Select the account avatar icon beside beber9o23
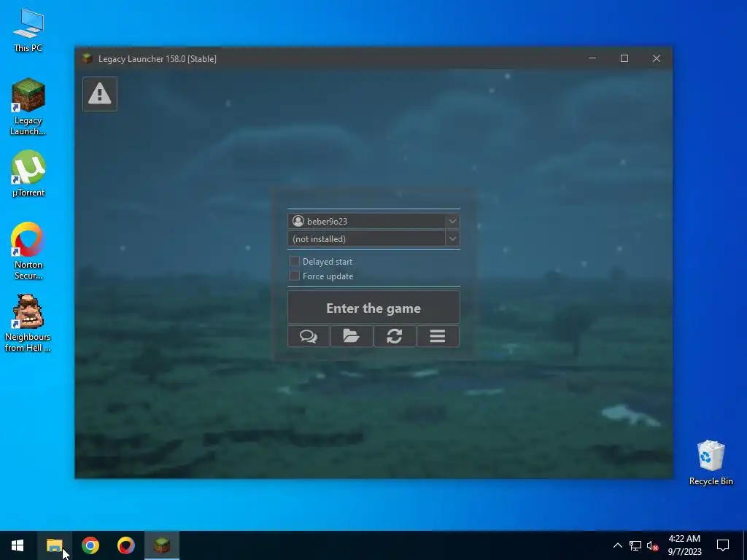 (298, 221)
